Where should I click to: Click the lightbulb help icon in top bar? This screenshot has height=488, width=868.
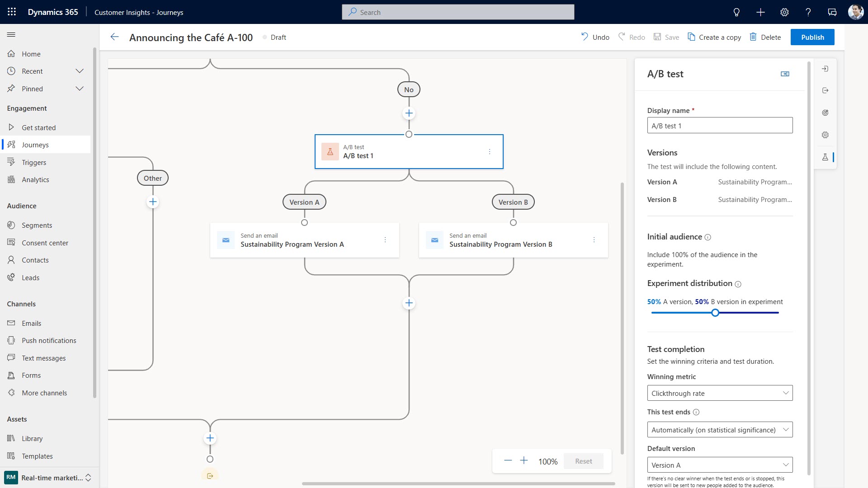coord(736,12)
